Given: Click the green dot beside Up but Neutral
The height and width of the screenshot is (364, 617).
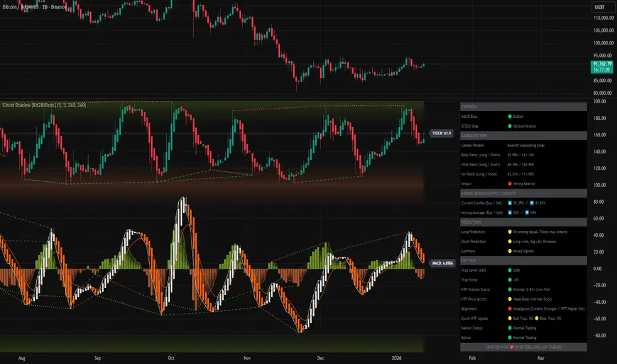Looking at the screenshot, I should 510,126.
